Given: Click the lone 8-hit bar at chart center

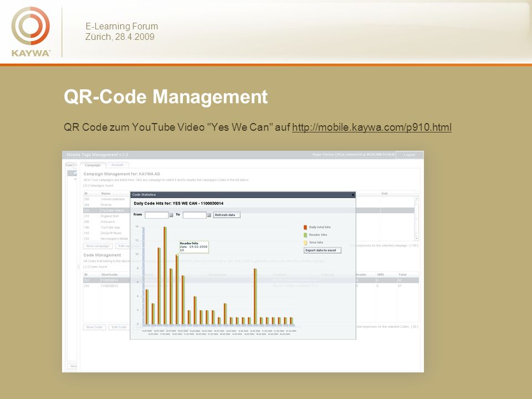Looking at the screenshot, I should [x=255, y=296].
